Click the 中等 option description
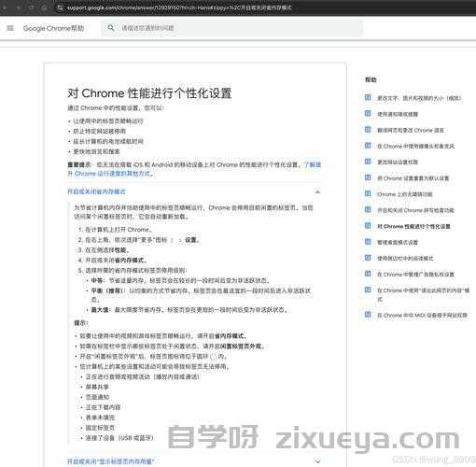 pyautogui.click(x=180, y=280)
